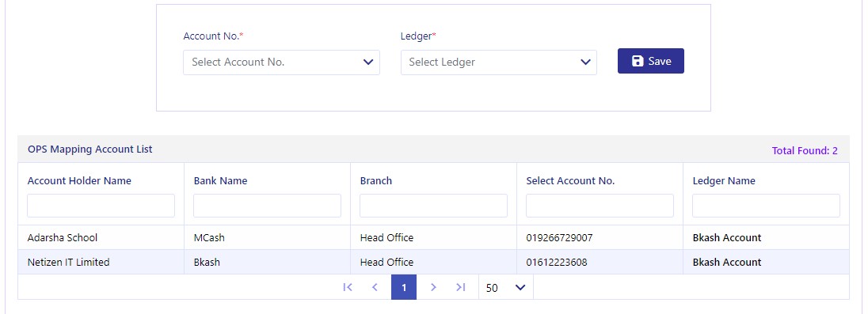Select page 1 in pagination
This screenshot has width=868, height=314.
pyautogui.click(x=404, y=287)
